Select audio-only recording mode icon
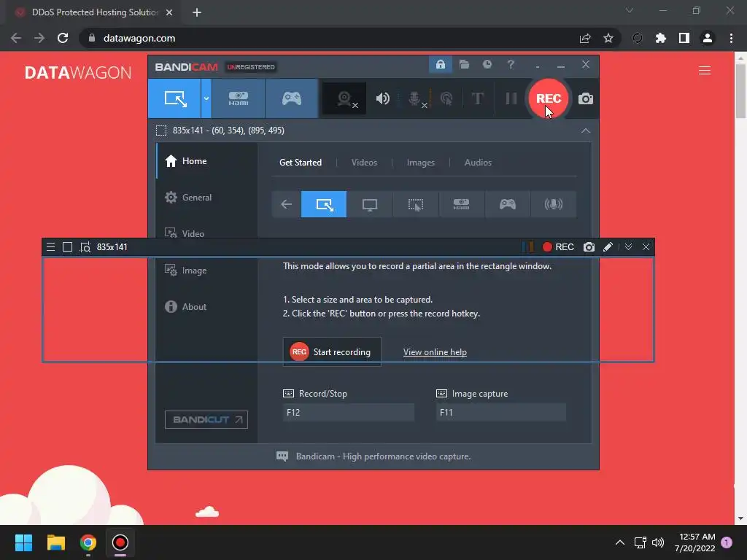747x560 pixels. [553, 204]
